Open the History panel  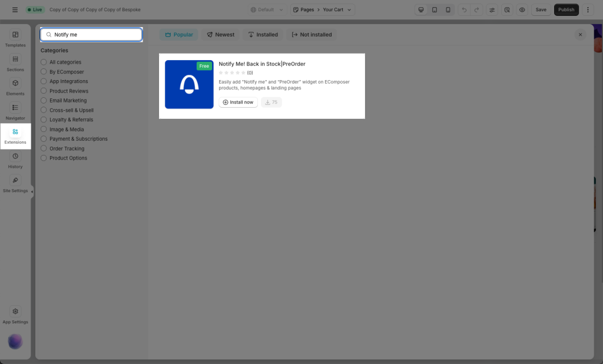[x=15, y=160]
